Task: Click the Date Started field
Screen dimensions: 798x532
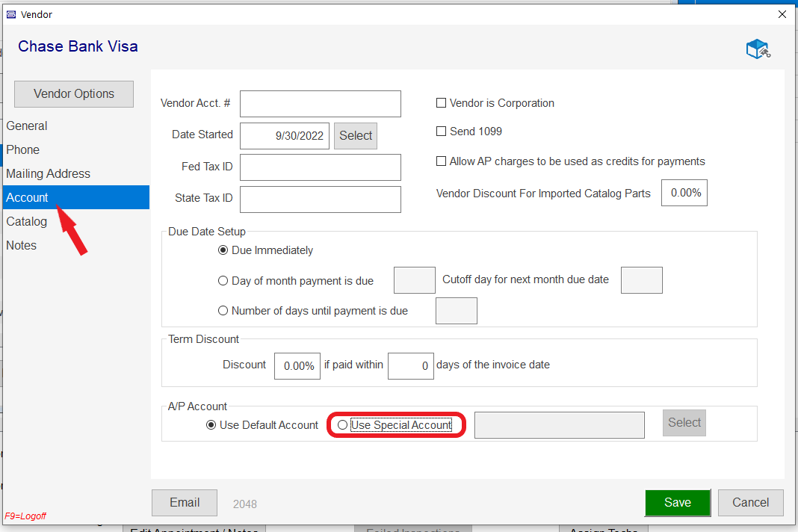Action: (285, 136)
